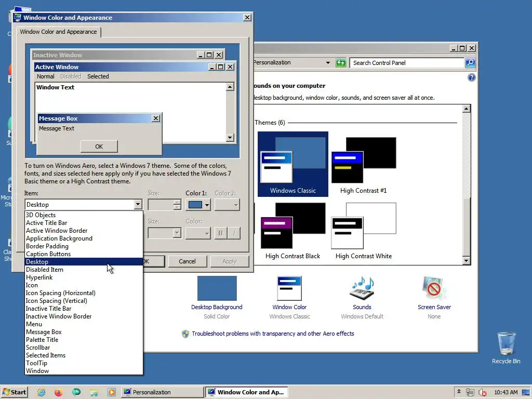The width and height of the screenshot is (532, 399).
Task: Click the preview Message Box OK button
Action: point(99,147)
